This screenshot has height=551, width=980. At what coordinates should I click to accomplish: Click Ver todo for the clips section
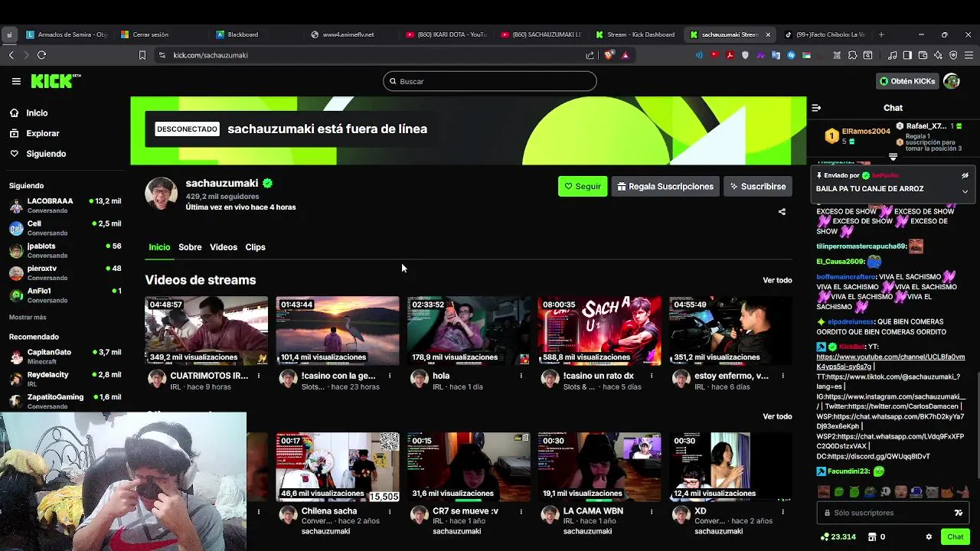point(777,416)
